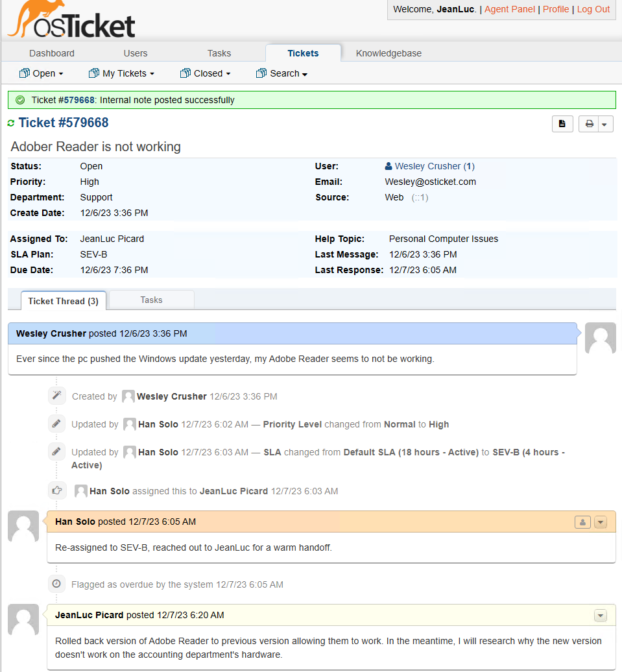Open the ticket thread document icon button
Image resolution: width=622 pixels, height=672 pixels.
tap(562, 124)
